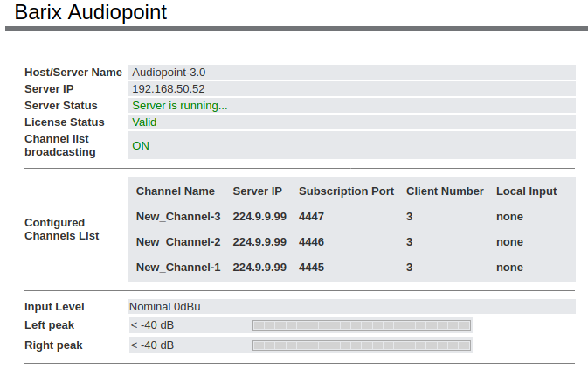Click the Channel Name column header
This screenshot has height=369, width=588.
pos(175,191)
